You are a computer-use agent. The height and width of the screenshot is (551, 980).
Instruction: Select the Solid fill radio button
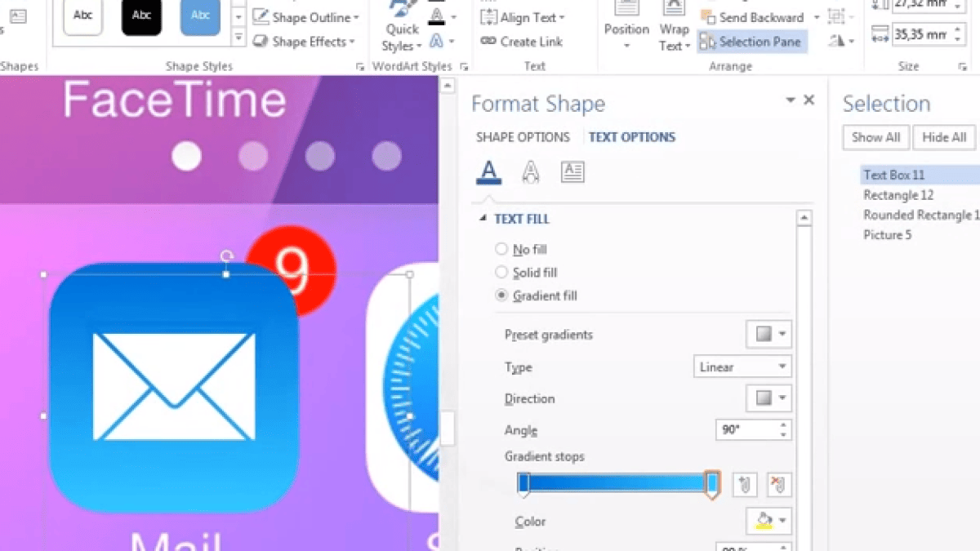coord(501,272)
